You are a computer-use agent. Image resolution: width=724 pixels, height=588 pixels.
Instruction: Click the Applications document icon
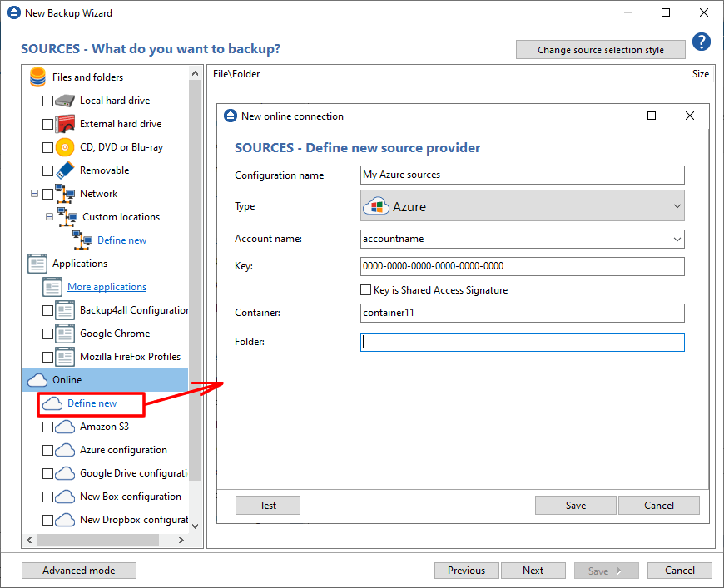tap(37, 264)
